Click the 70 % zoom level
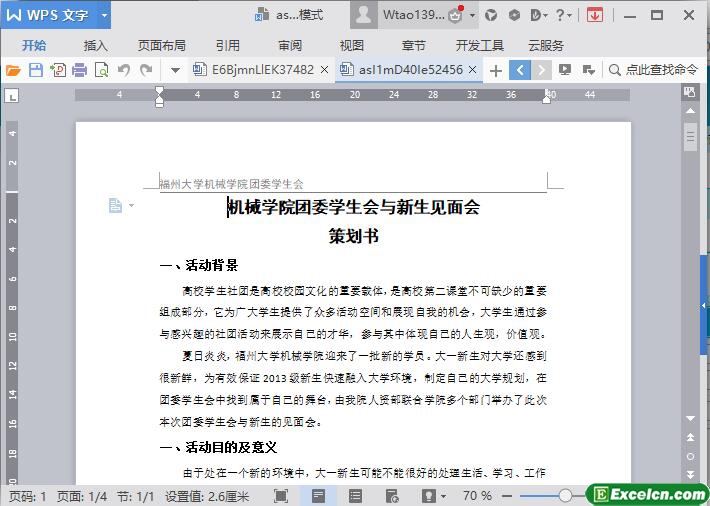This screenshot has height=506, width=710. [477, 496]
